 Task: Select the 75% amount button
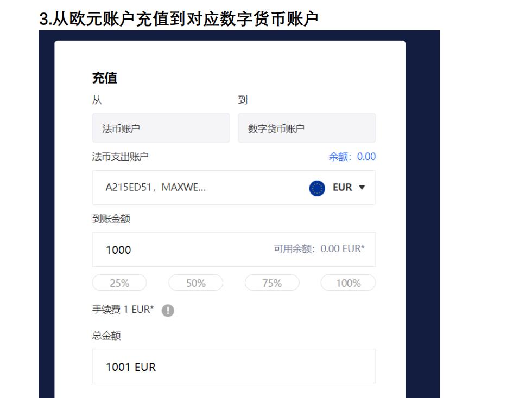pyautogui.click(x=272, y=283)
